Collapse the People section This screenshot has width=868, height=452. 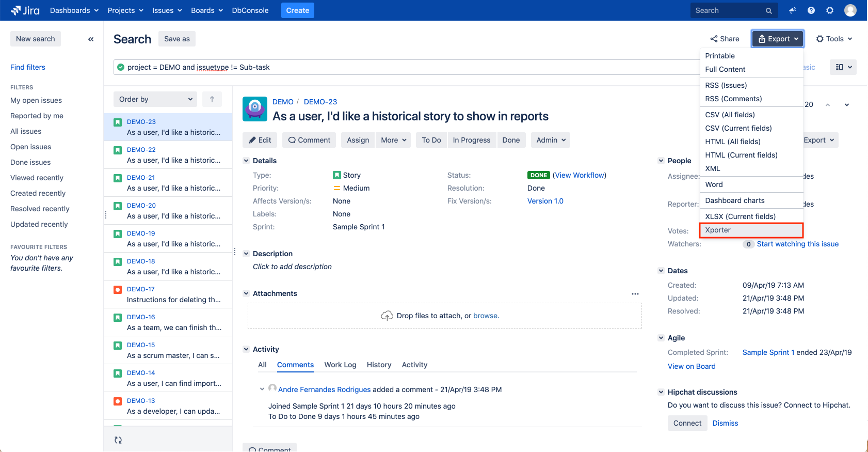click(661, 161)
